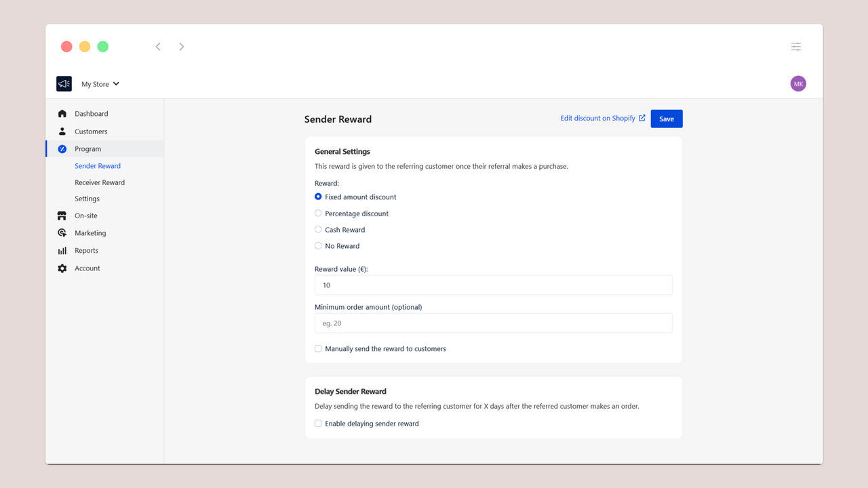Click the Reports bar chart icon
The image size is (868, 488).
tap(62, 251)
